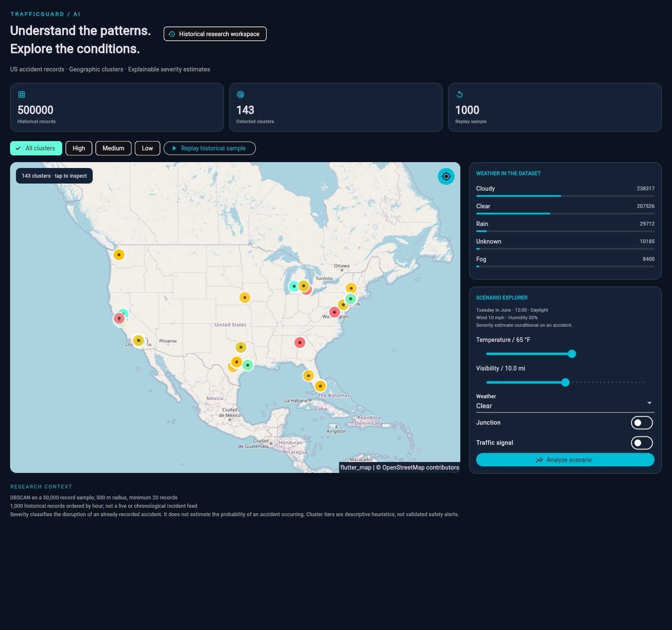Image resolution: width=672 pixels, height=630 pixels.
Task: Click the Historical records grid icon
Action: [22, 94]
